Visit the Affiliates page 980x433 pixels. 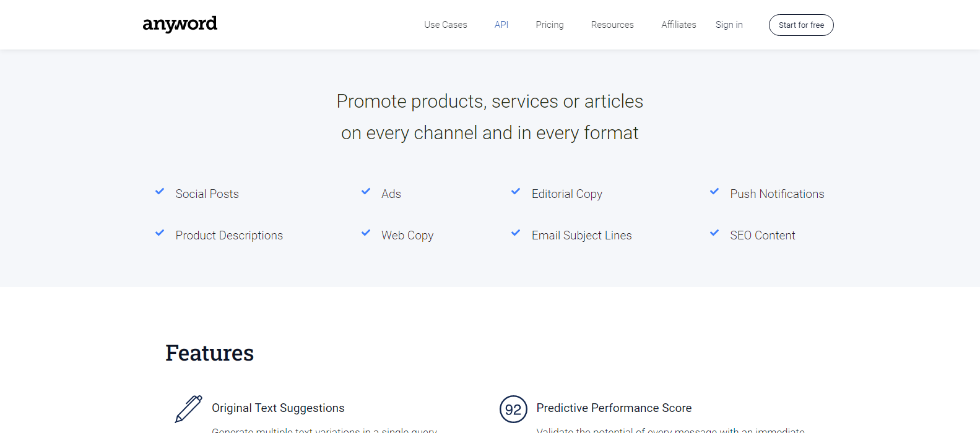[679, 25]
